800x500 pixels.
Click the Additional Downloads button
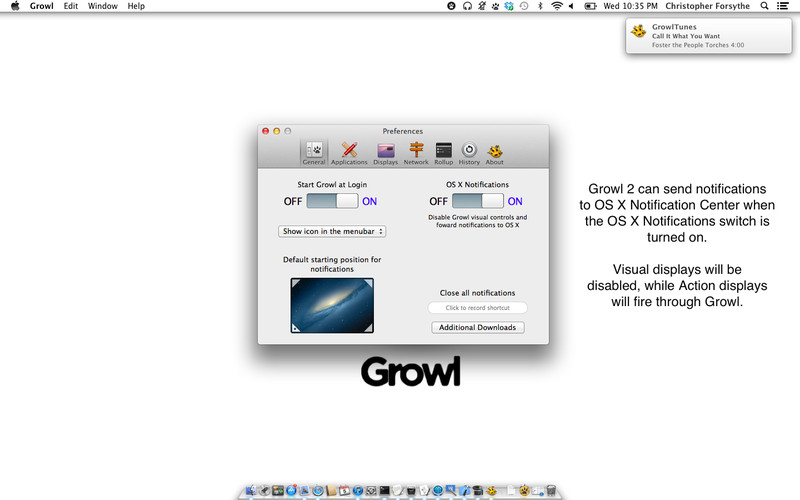[x=477, y=327]
